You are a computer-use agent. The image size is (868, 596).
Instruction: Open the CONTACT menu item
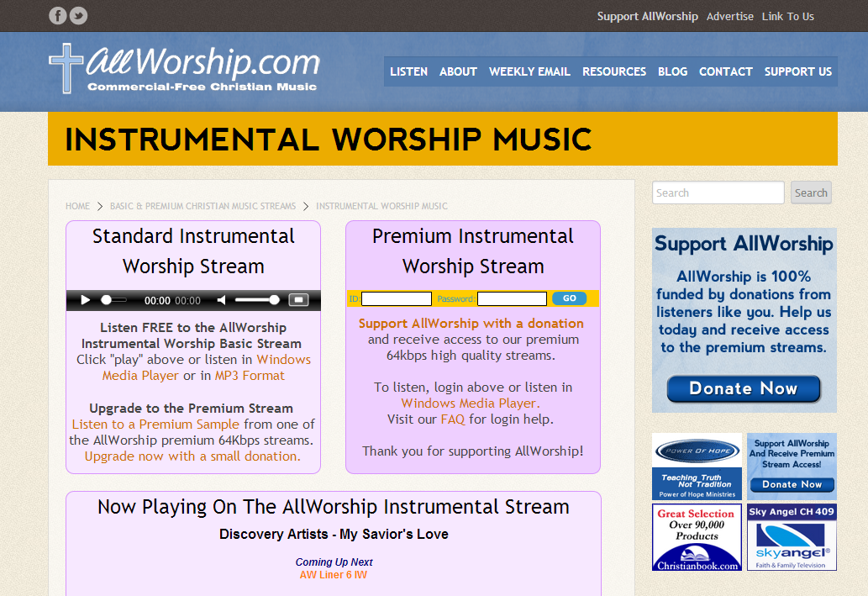click(x=726, y=71)
